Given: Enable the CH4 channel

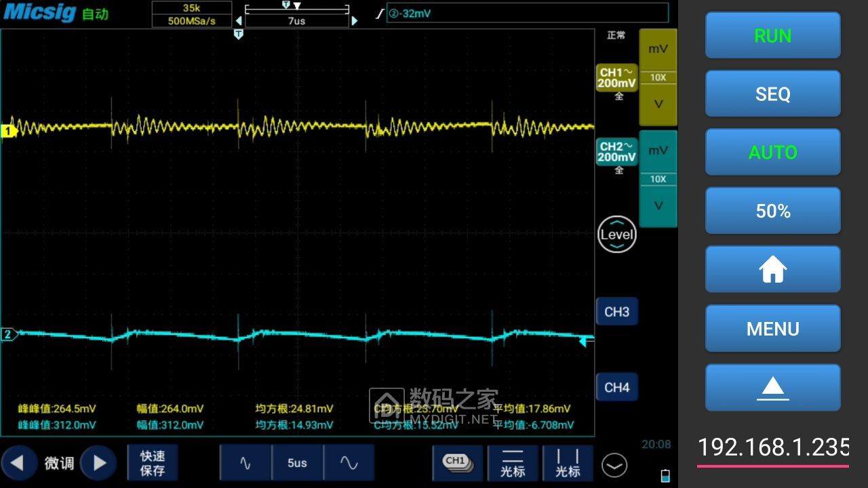Looking at the screenshot, I should 616,387.
